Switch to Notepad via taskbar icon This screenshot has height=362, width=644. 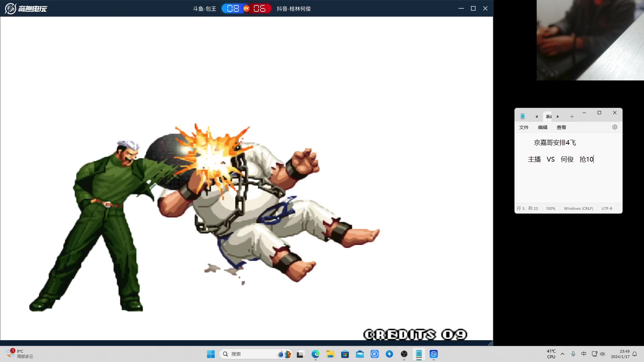pyautogui.click(x=419, y=354)
